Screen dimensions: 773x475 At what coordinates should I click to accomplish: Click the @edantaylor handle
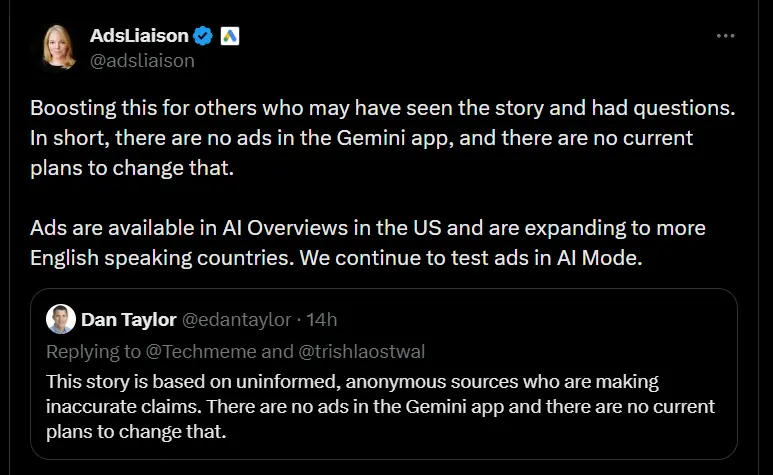click(236, 320)
